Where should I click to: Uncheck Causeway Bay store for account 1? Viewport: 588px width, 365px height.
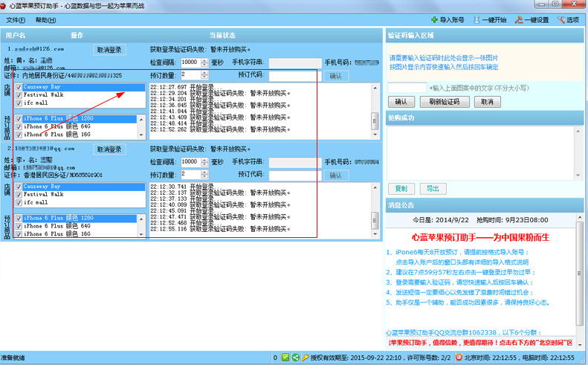click(x=19, y=87)
